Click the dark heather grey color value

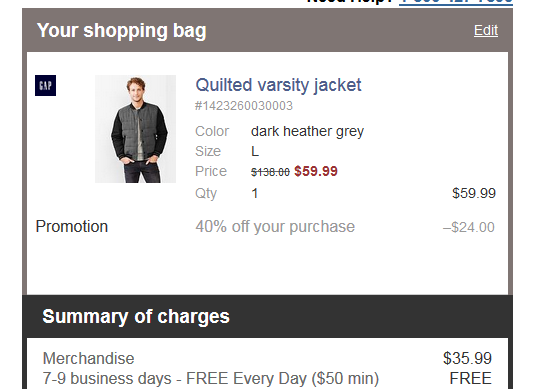tap(307, 131)
